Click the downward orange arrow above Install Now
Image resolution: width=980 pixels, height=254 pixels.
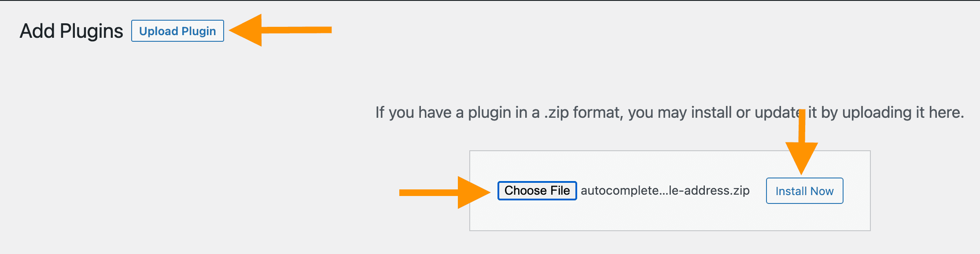[802, 142]
